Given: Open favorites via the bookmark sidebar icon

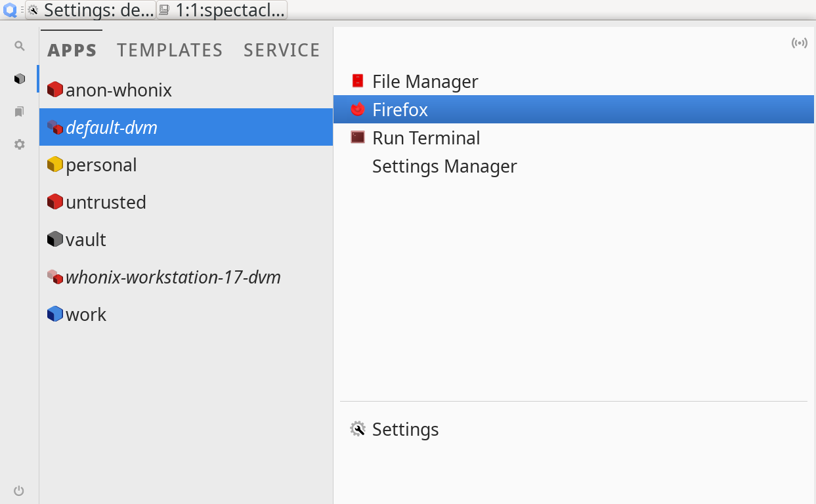Looking at the screenshot, I should pos(19,112).
